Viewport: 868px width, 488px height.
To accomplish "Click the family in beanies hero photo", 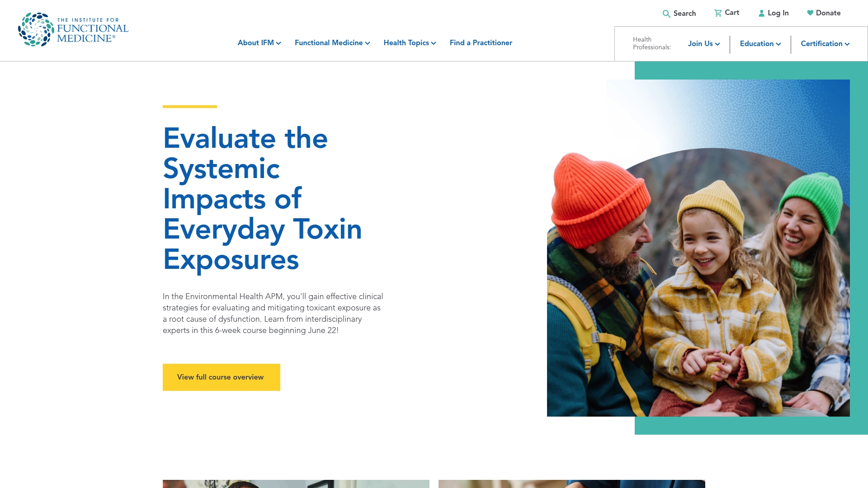I will tap(698, 248).
